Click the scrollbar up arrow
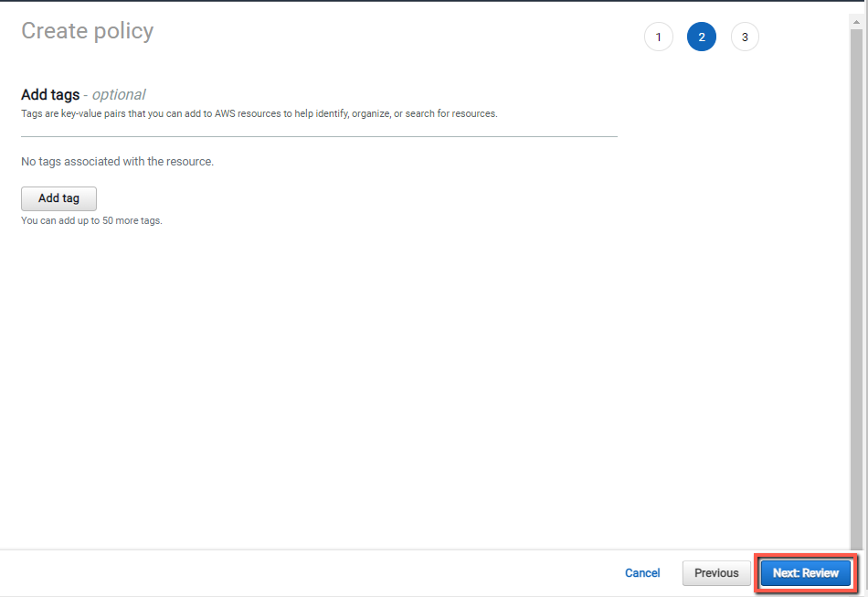This screenshot has height=597, width=868. [x=856, y=22]
